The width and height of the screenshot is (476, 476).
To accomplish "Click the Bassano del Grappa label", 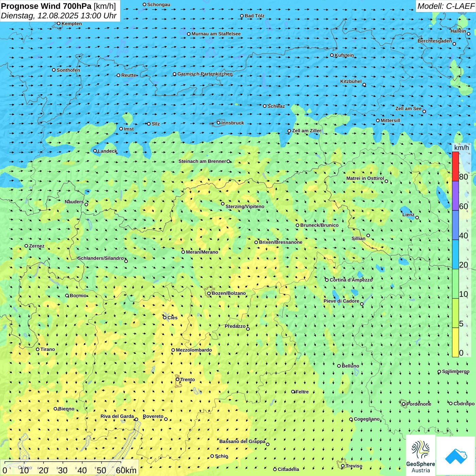I will click(x=242, y=441).
